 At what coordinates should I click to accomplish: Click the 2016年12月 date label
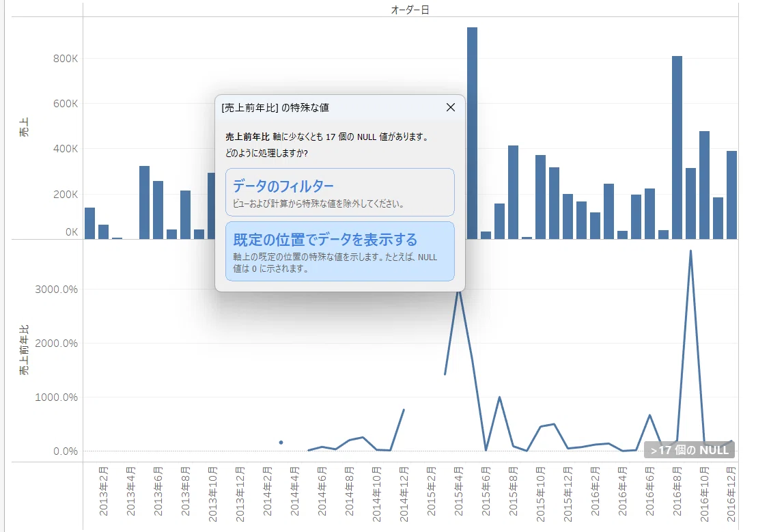731,494
